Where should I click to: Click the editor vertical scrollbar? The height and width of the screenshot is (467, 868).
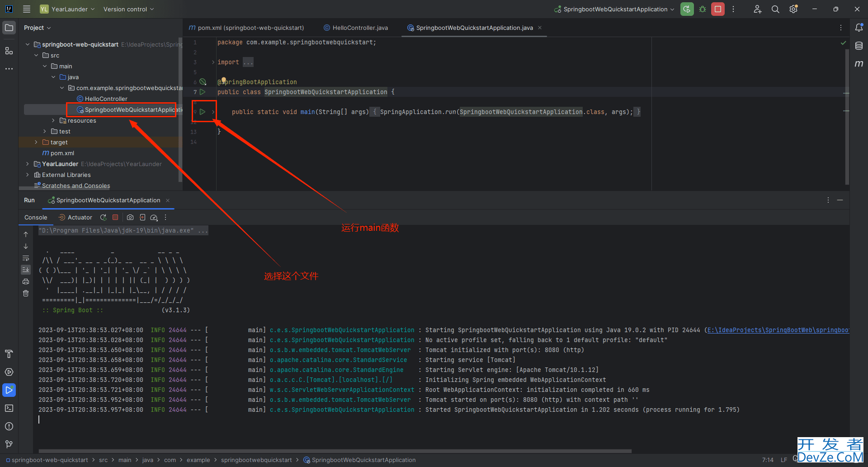(x=847, y=117)
